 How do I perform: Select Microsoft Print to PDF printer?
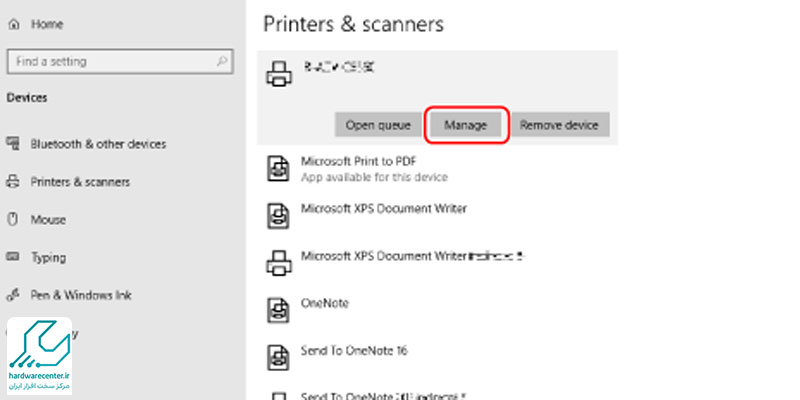click(x=359, y=162)
